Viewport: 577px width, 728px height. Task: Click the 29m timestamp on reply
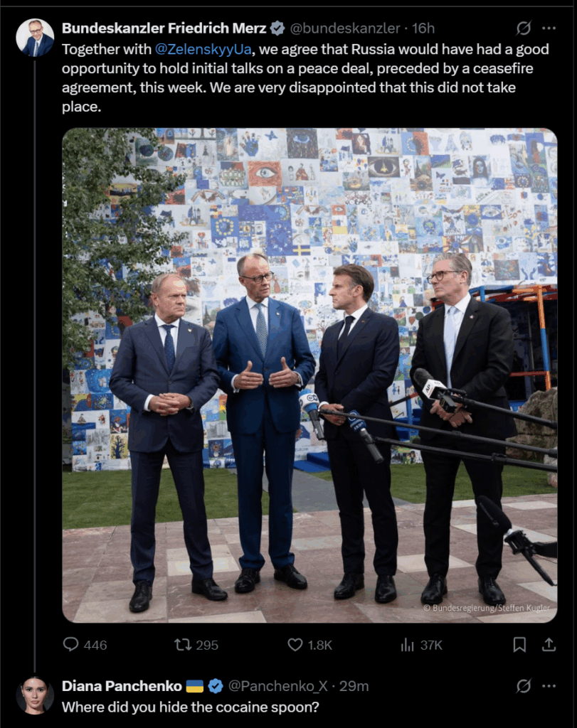pyautogui.click(x=354, y=686)
